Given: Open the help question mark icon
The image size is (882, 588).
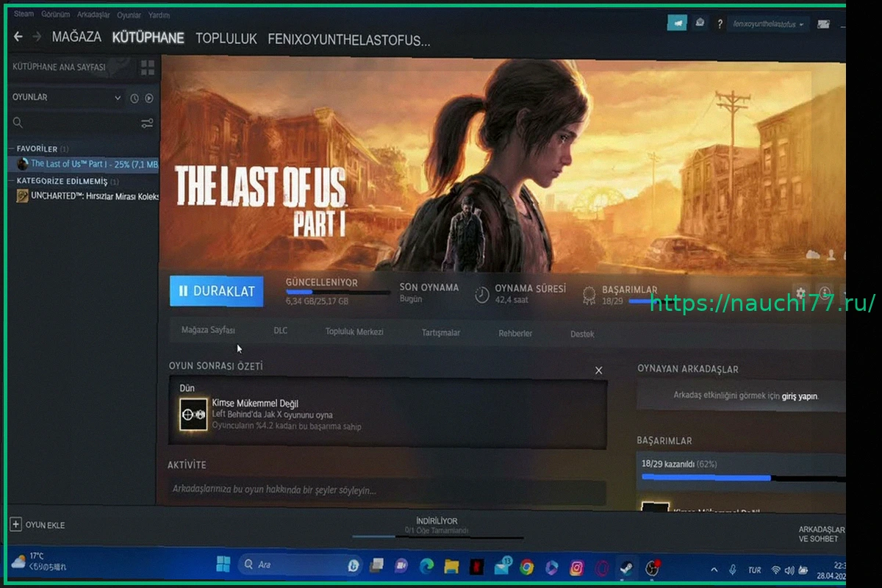Looking at the screenshot, I should point(720,24).
